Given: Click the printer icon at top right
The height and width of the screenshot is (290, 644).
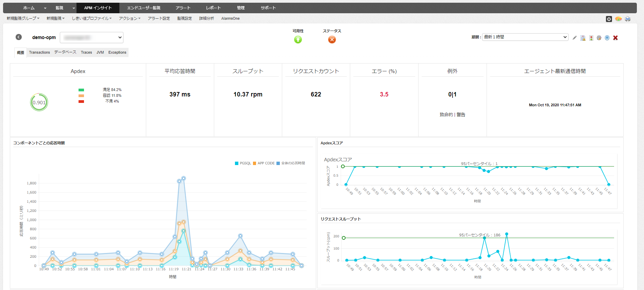Looking at the screenshot, I should coord(628,19).
